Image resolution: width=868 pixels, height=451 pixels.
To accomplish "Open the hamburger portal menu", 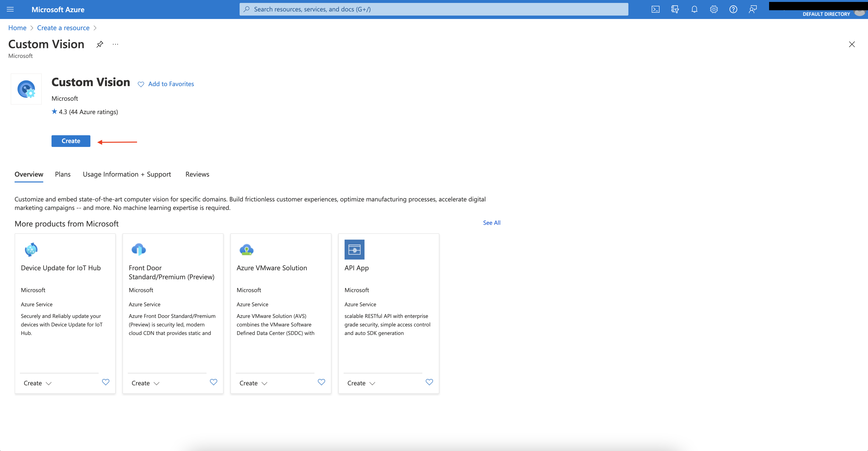I will click(10, 9).
